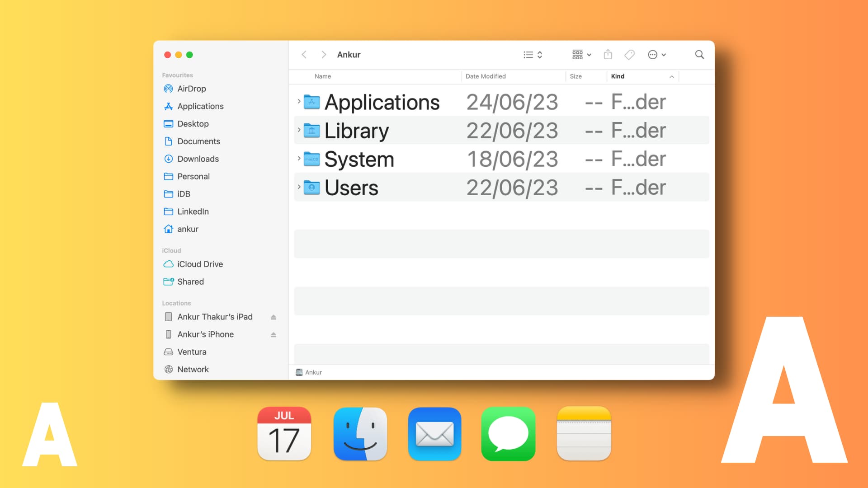Click the green full-screen window button
Image resolution: width=868 pixels, height=488 pixels.
(x=190, y=55)
